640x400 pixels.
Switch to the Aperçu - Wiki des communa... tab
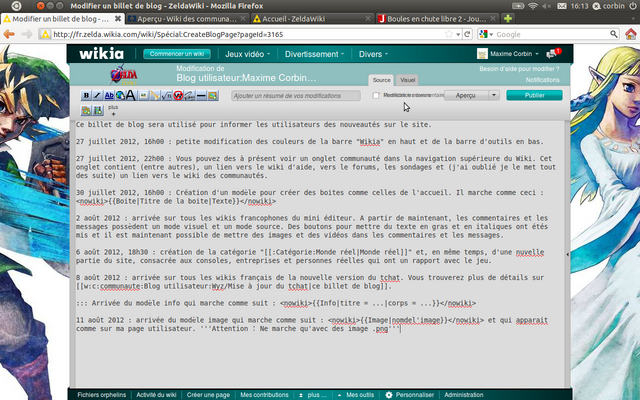(187, 19)
